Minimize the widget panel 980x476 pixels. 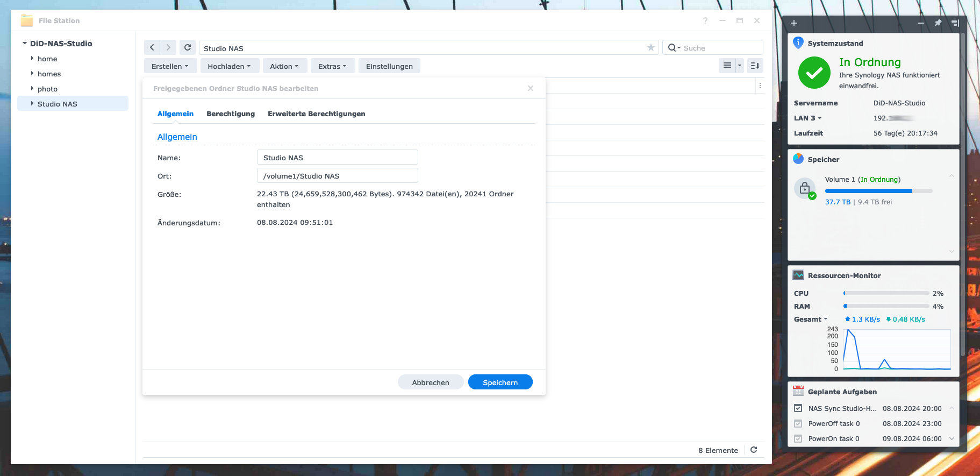coord(921,23)
